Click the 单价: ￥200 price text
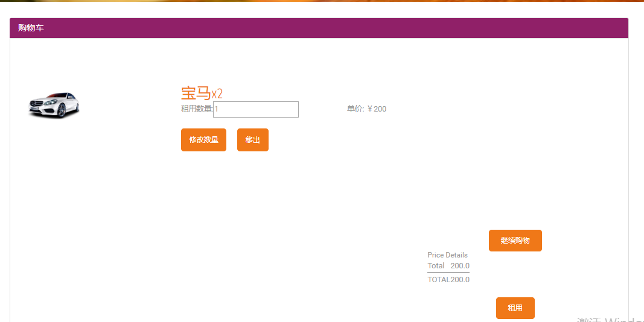This screenshot has height=322, width=644. pyautogui.click(x=366, y=109)
